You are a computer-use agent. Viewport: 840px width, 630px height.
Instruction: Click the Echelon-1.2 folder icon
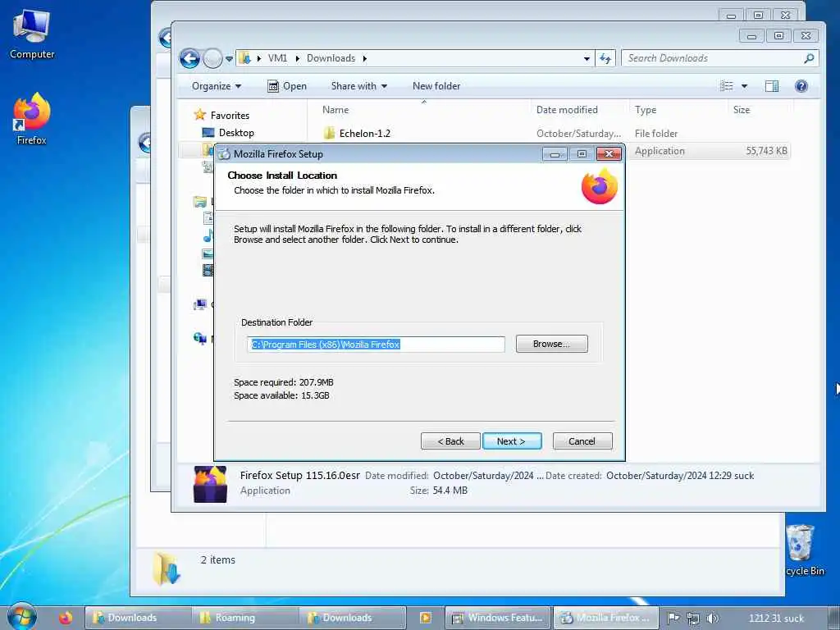pos(330,133)
